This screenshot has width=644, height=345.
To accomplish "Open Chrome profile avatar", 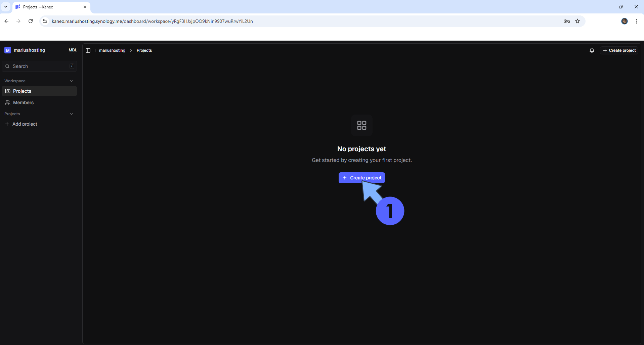I will tap(624, 21).
